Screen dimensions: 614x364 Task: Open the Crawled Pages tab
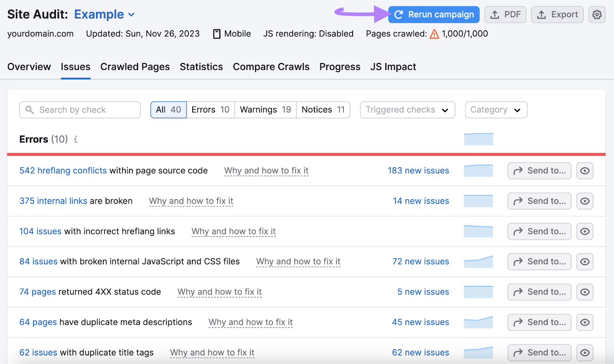tap(135, 67)
